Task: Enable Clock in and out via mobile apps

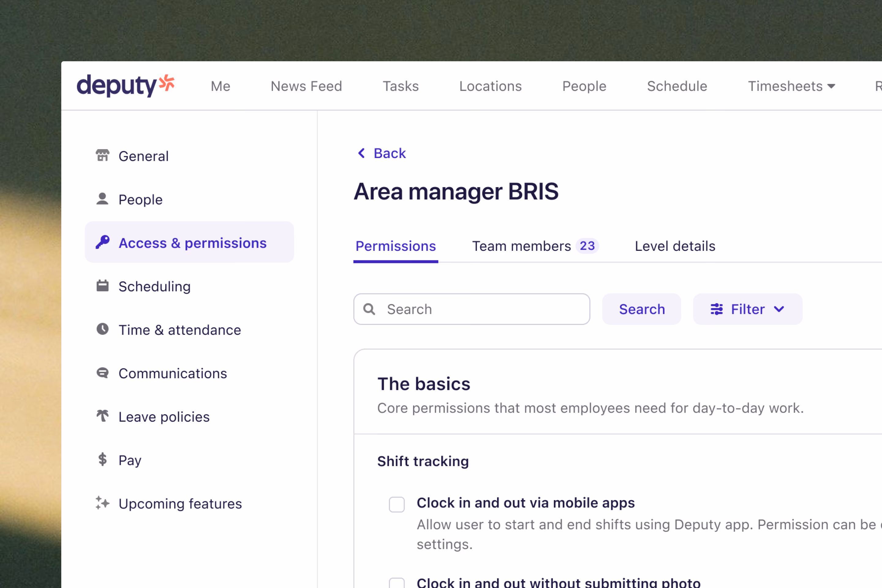Action: tap(396, 504)
